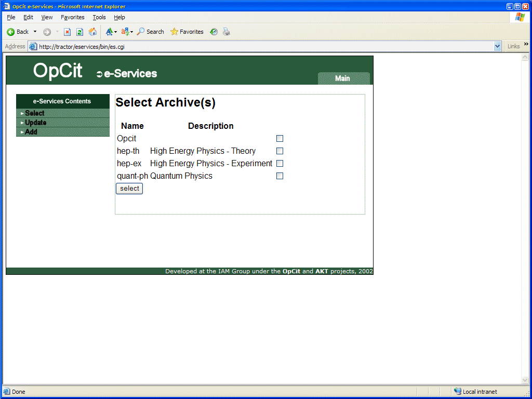Click the greyed-out Forward arrow button
The width and height of the screenshot is (532, 399).
(x=47, y=32)
